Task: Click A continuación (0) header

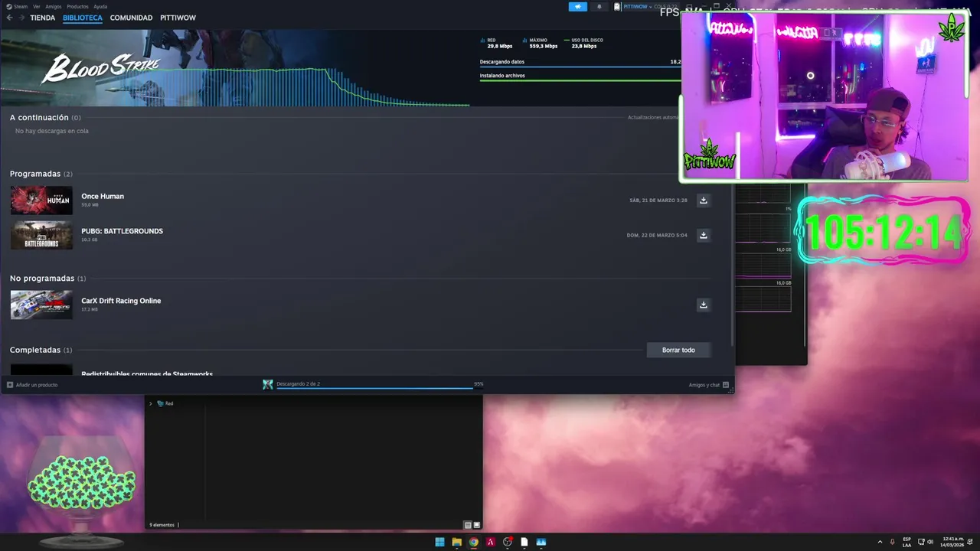Action: (x=45, y=118)
